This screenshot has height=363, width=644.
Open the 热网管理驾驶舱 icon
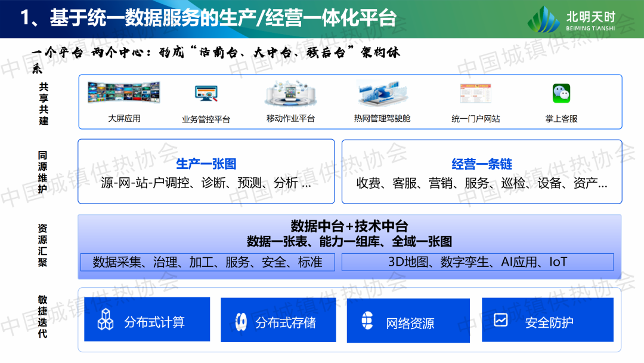[382, 94]
